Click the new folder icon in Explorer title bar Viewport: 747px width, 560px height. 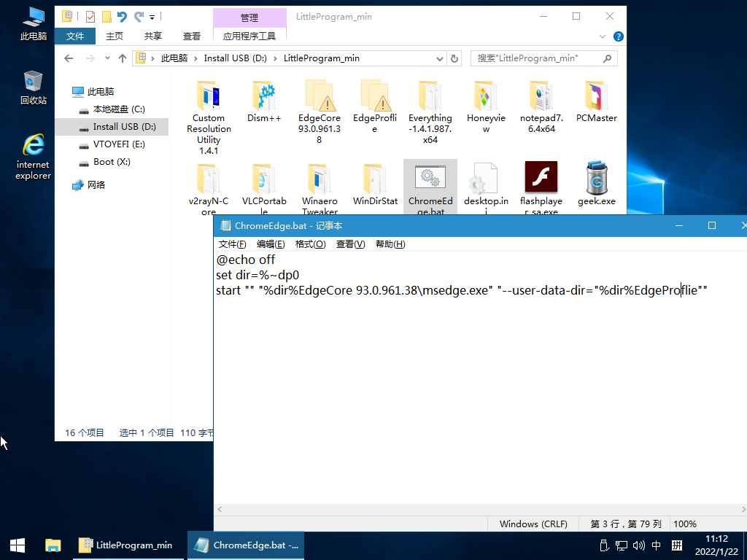tap(107, 17)
